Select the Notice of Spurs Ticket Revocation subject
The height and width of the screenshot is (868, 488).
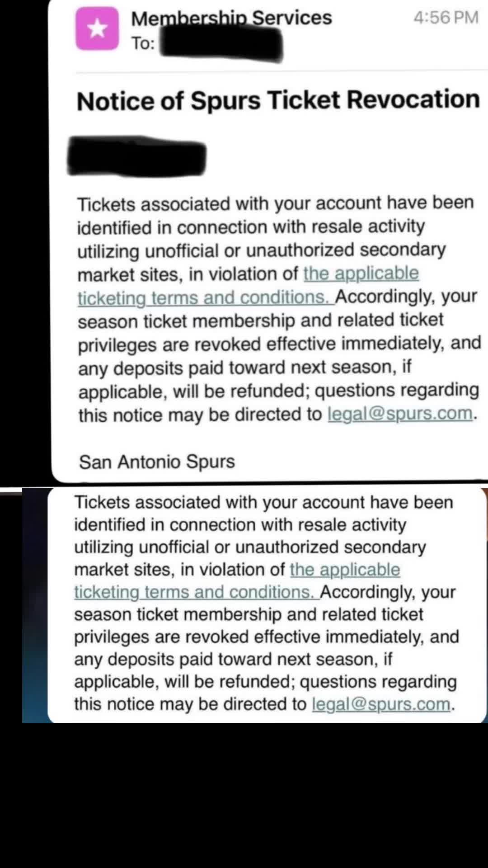[278, 100]
